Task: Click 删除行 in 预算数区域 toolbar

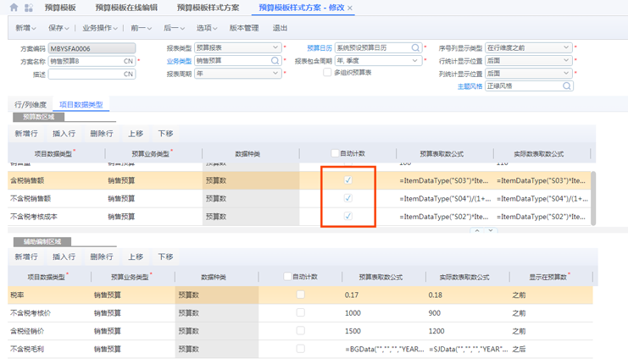Action: (x=101, y=134)
